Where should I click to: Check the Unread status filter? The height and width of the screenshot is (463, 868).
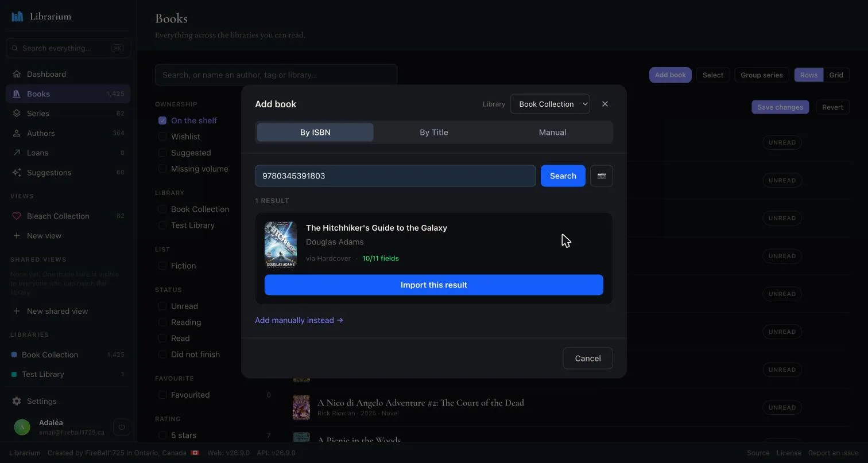coord(162,306)
